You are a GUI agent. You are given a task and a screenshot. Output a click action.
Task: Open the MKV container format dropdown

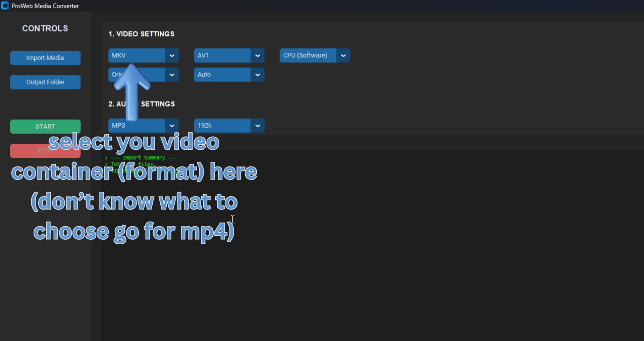(x=138, y=55)
